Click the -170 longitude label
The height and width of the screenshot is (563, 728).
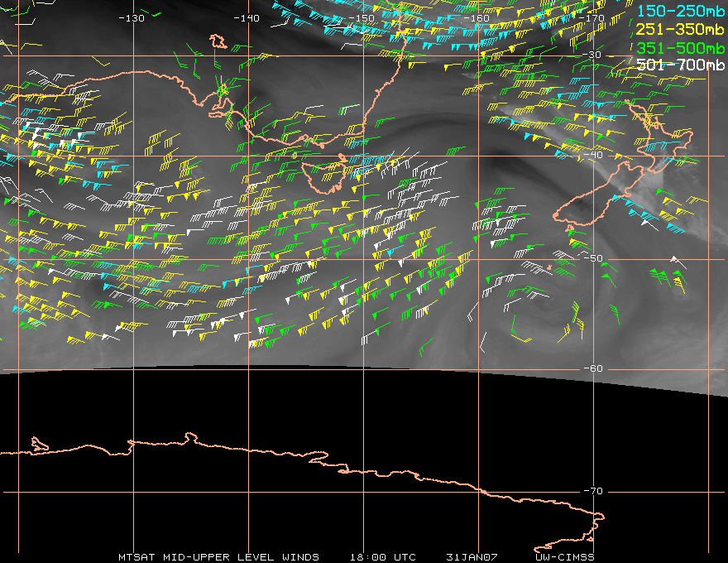pos(591,18)
